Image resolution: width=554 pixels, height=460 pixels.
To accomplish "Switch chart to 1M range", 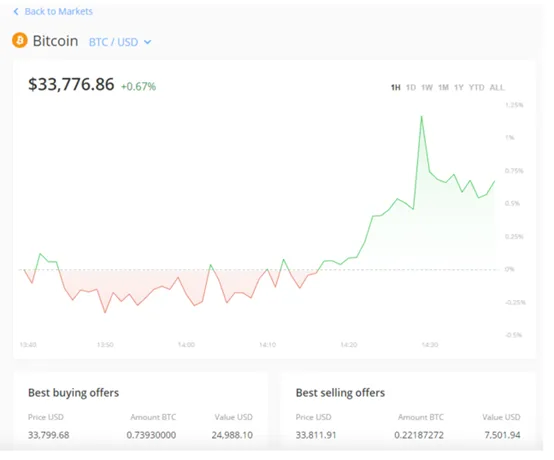I will (443, 87).
